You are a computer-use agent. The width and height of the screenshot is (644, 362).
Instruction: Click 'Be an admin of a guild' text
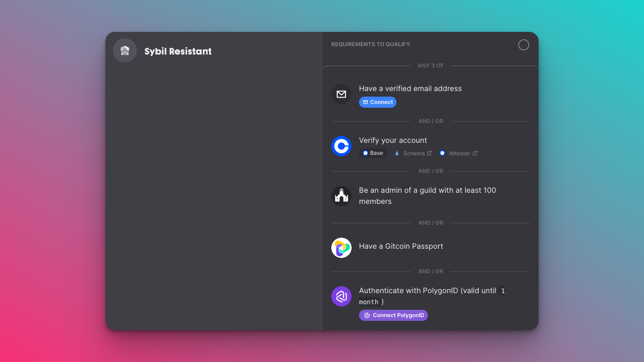pos(427,196)
